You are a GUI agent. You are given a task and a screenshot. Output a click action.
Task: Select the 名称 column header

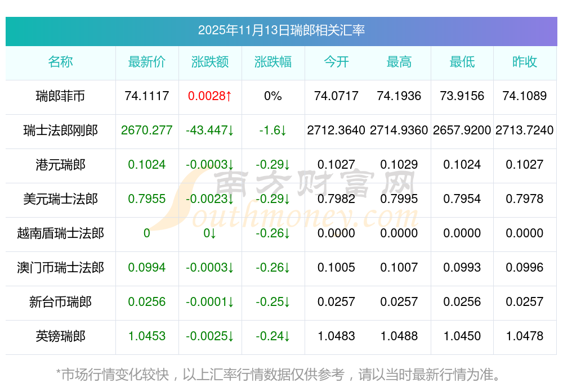pos(60,62)
